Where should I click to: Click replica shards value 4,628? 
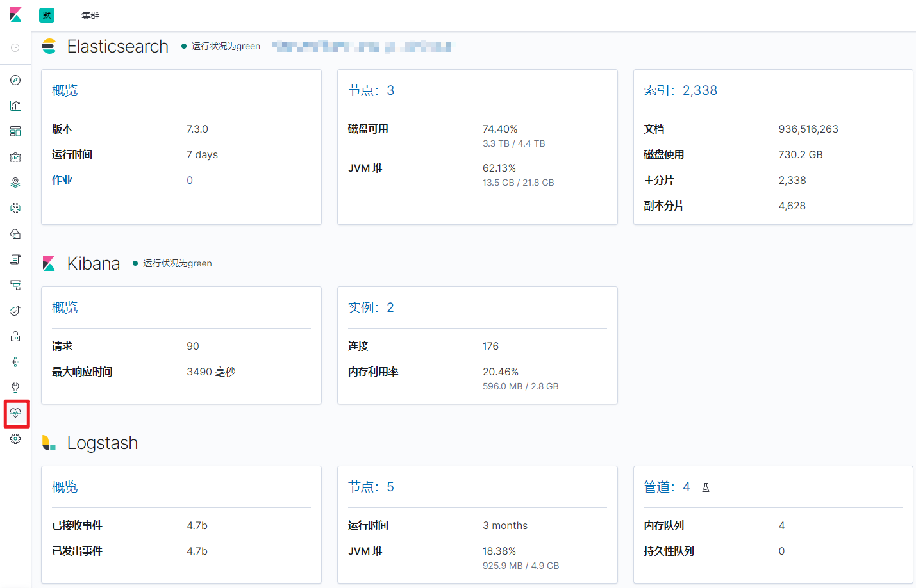click(x=792, y=206)
